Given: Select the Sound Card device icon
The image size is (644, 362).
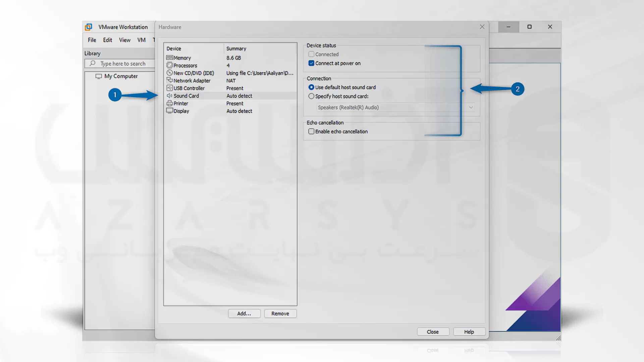Looking at the screenshot, I should [x=169, y=96].
